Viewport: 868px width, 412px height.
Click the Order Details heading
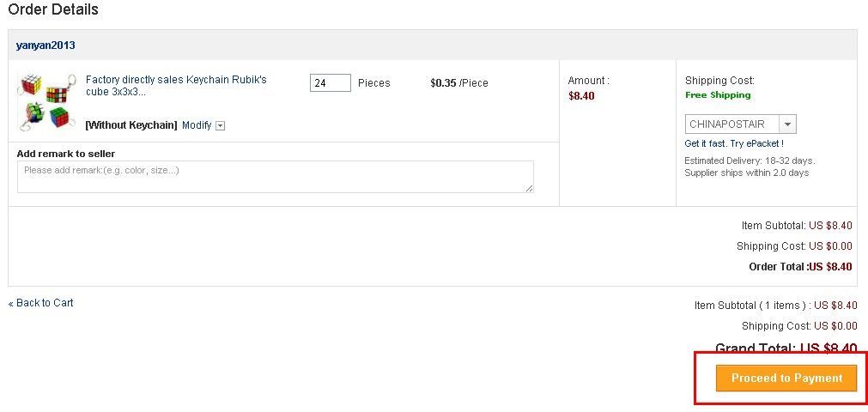(x=53, y=10)
